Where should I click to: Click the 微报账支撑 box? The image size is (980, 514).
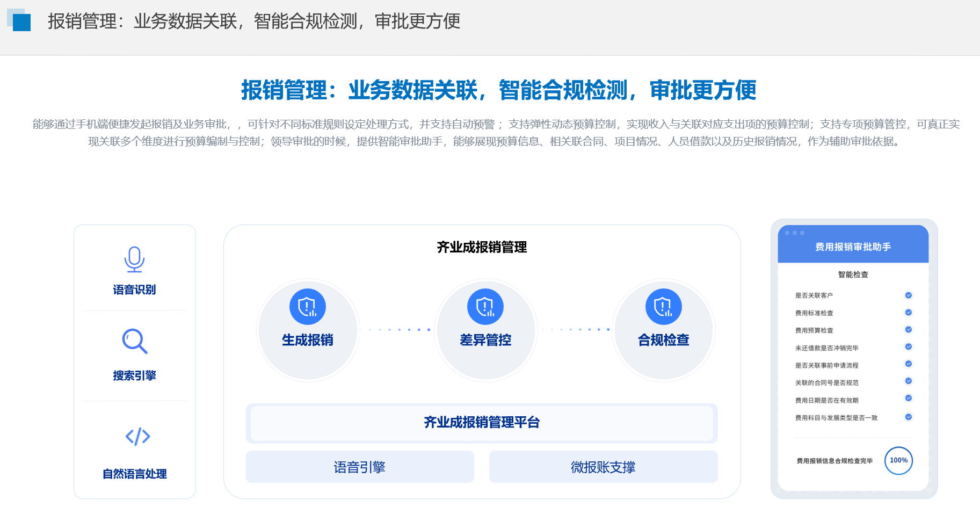click(x=603, y=467)
